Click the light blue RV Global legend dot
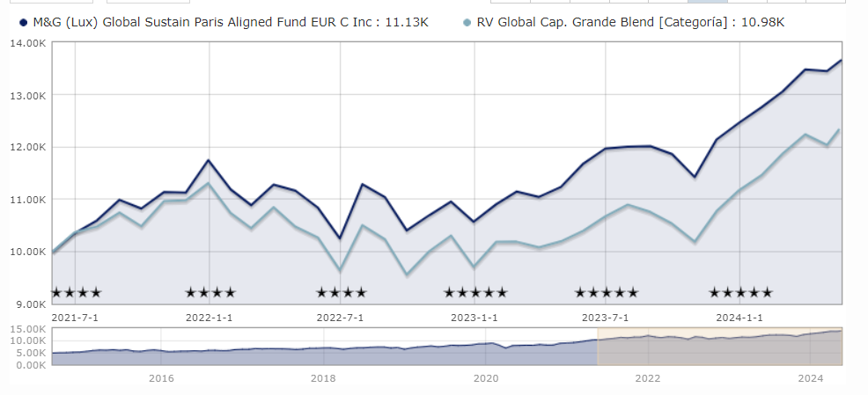The height and width of the screenshot is (395, 868). tap(466, 22)
